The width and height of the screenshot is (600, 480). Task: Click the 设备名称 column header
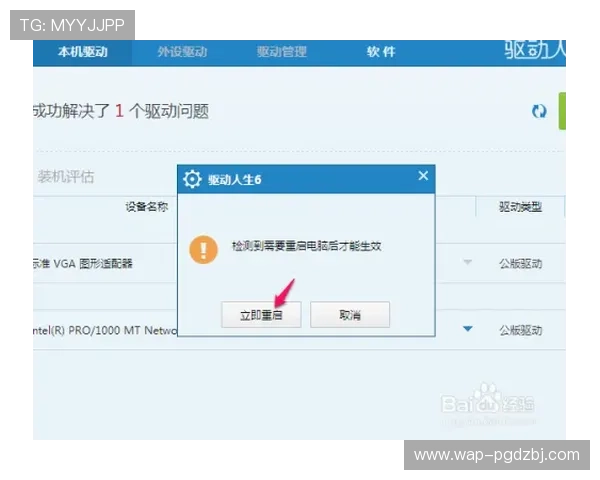click(x=147, y=207)
